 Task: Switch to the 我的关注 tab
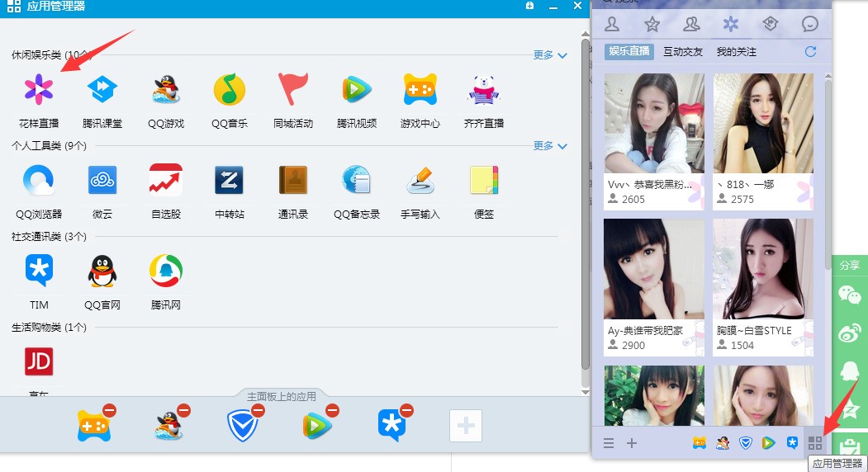click(x=736, y=52)
